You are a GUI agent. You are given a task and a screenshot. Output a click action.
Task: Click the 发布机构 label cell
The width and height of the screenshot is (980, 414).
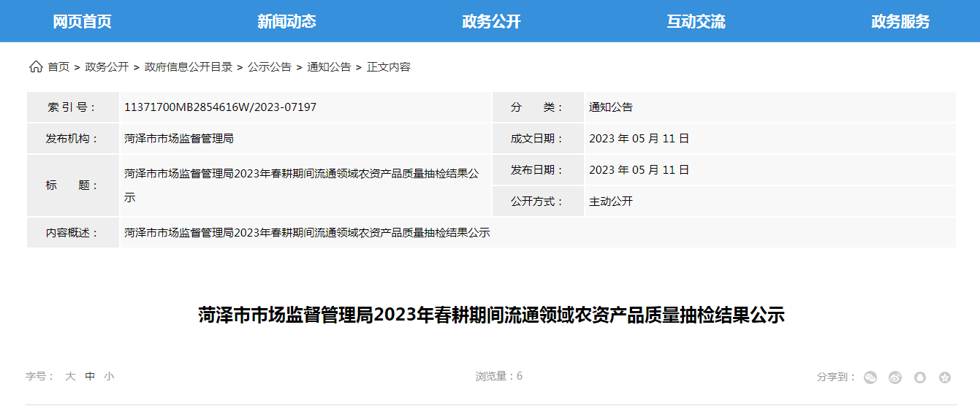[x=73, y=139]
